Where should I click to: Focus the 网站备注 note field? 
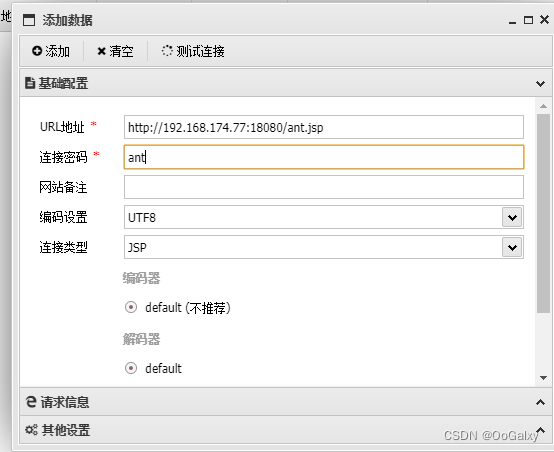(324, 187)
